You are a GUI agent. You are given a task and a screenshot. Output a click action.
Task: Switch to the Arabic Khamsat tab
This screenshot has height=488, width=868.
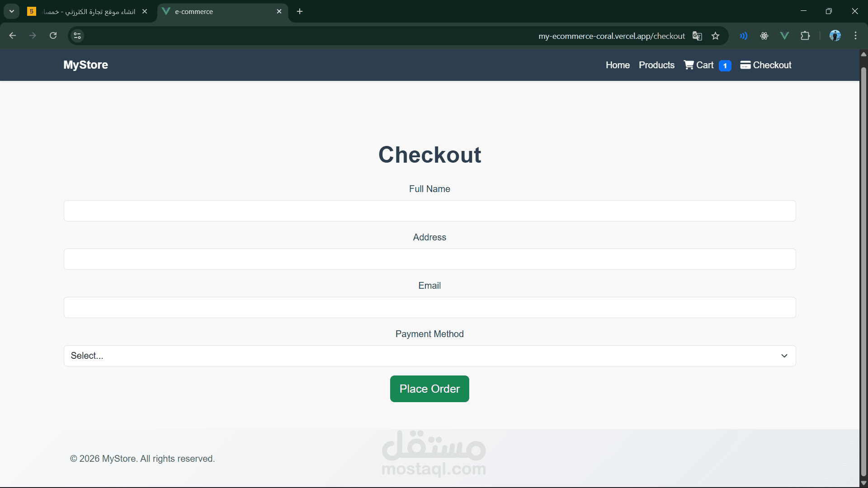click(88, 12)
